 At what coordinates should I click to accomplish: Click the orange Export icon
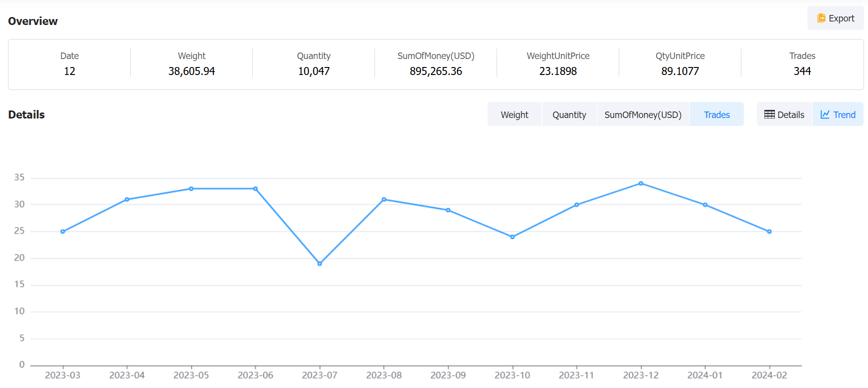click(821, 18)
